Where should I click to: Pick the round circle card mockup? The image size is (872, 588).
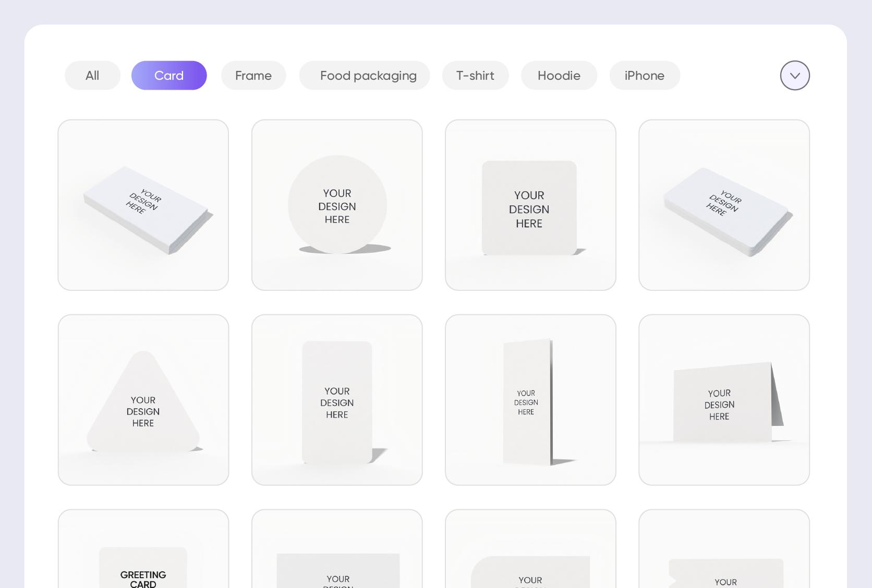click(337, 205)
